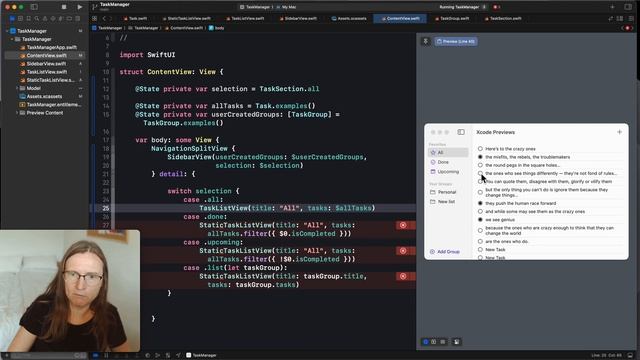The image size is (640, 360).
Task: Switch to the Task.swift tab
Action: point(135,18)
